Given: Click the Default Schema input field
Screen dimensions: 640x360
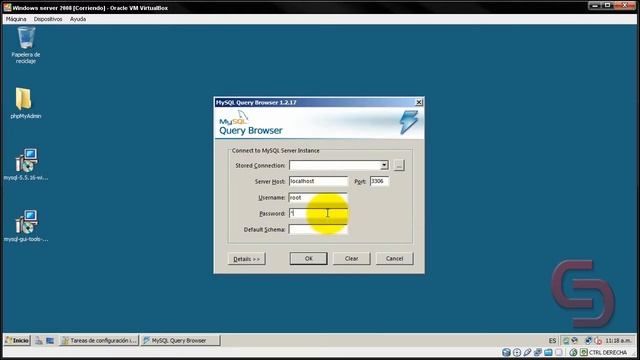Looking at the screenshot, I should click(318, 229).
